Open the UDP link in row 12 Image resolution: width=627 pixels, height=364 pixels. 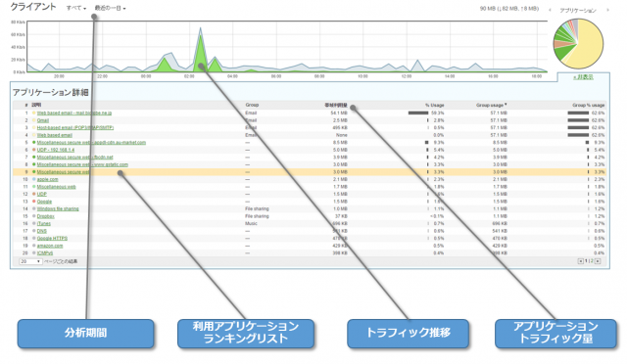click(x=42, y=194)
